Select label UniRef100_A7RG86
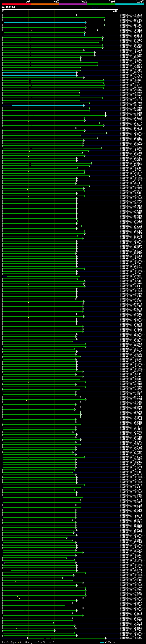Image resolution: width=146 pixels, height=644 pixels. coord(131,148)
